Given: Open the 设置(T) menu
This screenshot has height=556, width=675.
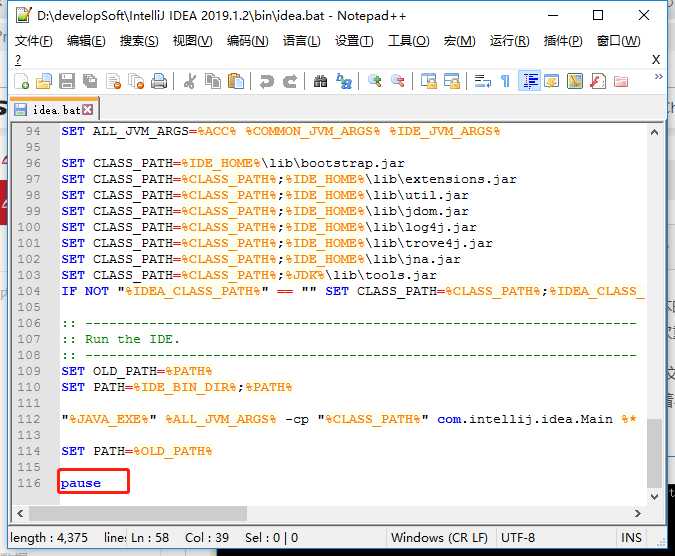Looking at the screenshot, I should 354,41.
